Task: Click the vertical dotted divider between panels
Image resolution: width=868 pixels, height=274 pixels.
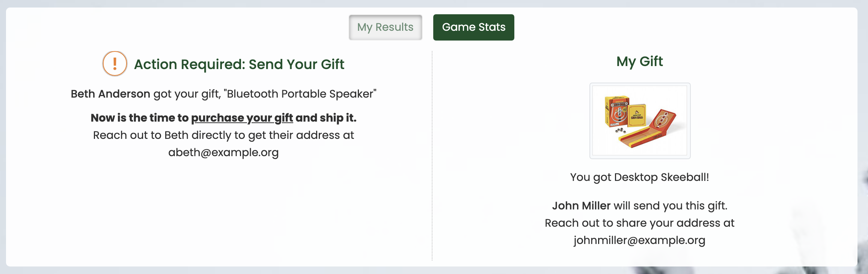Action: point(432,156)
